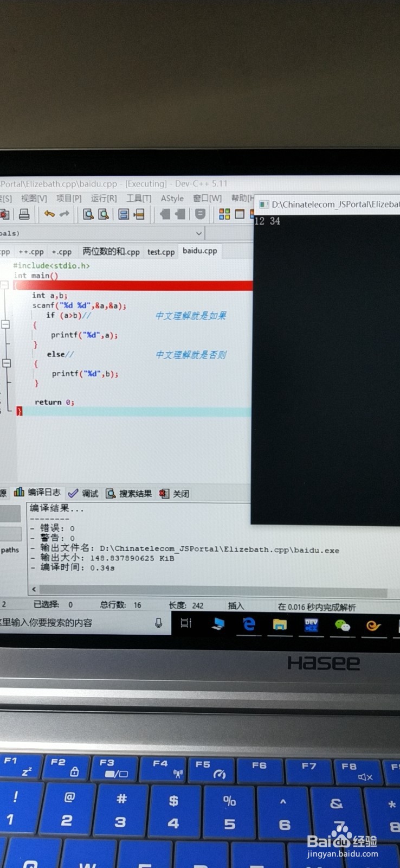Screen dimensions: 400x868
Task: Switch to the 两位数的和.cpp tab
Action: pos(111,252)
